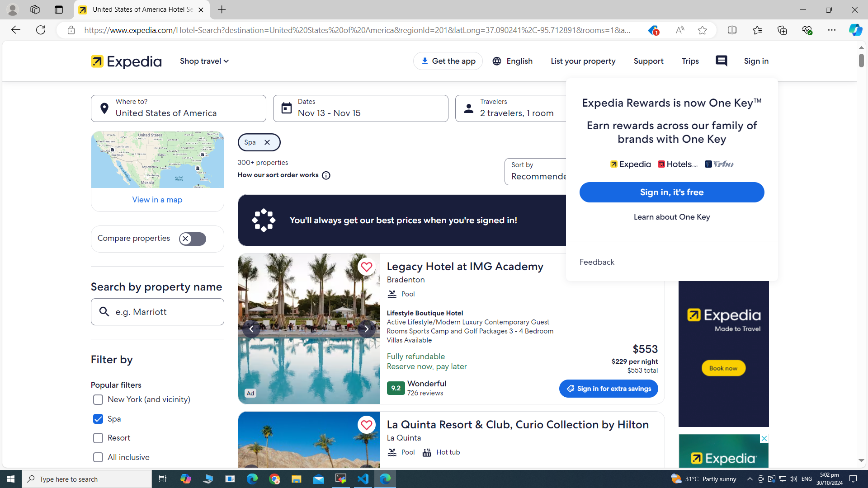Expand the Shop travel dropdown

click(x=204, y=61)
